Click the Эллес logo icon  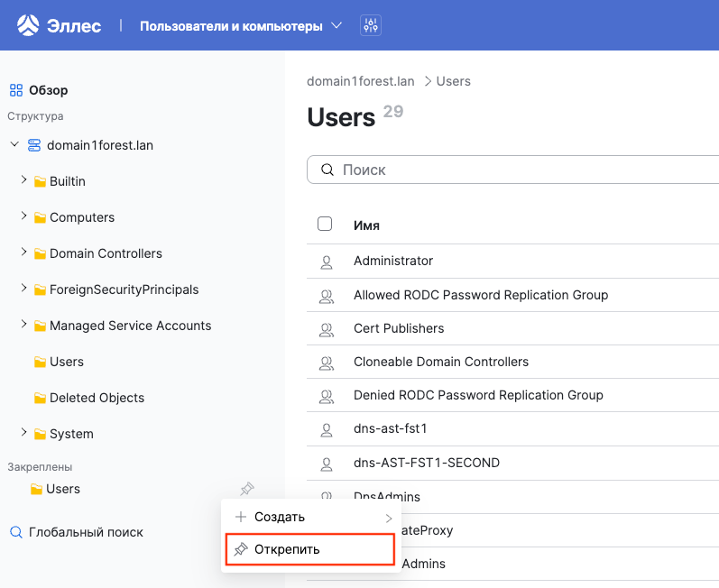tap(28, 25)
